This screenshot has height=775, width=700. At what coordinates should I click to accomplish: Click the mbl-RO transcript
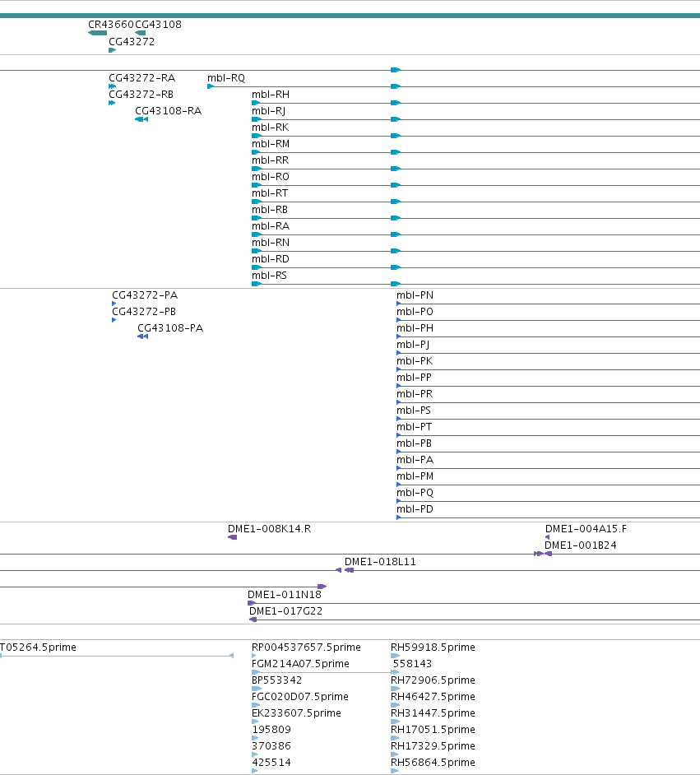[x=271, y=176]
